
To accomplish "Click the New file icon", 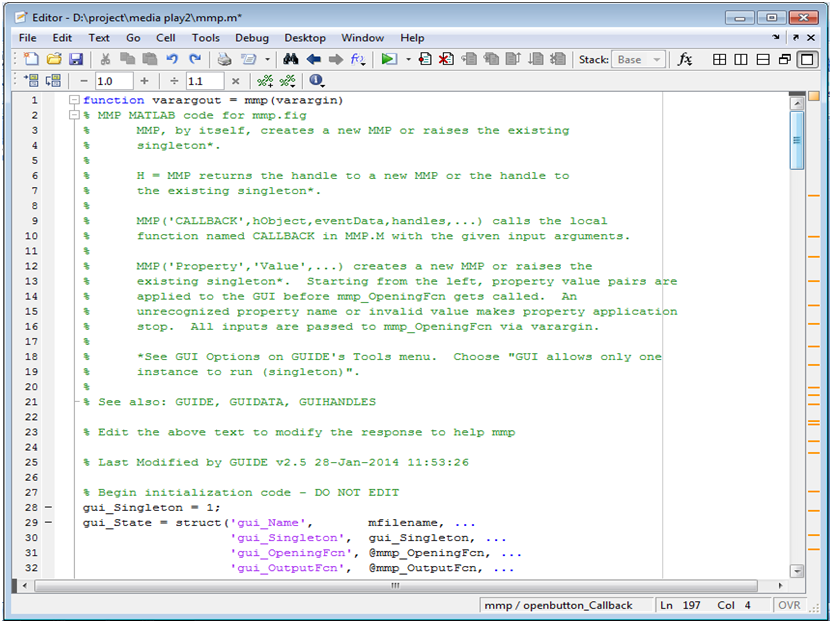I will [31, 59].
